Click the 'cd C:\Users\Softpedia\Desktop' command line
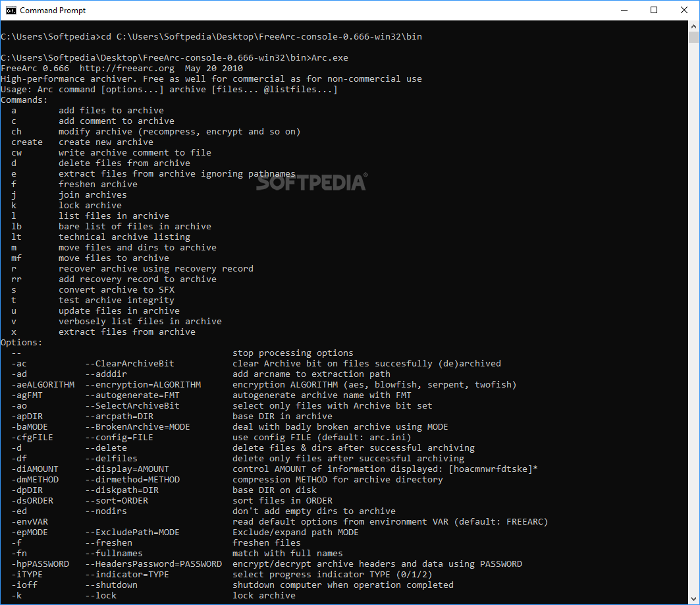The height and width of the screenshot is (605, 700). (261, 37)
